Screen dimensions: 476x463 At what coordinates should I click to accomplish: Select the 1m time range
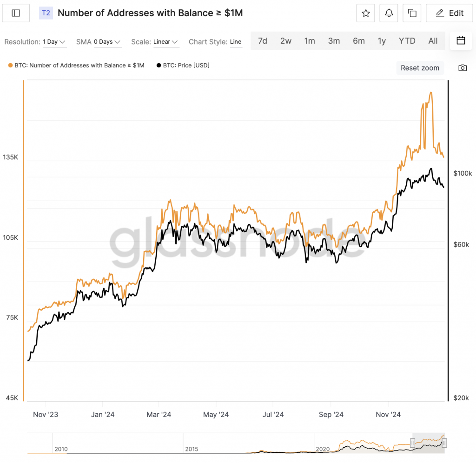coord(310,41)
